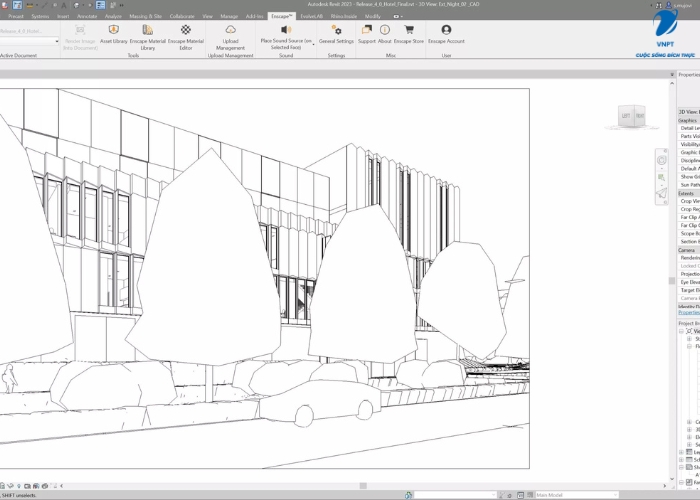Open the Precast ribbon tab
This screenshot has height=500, width=700.
tap(16, 16)
